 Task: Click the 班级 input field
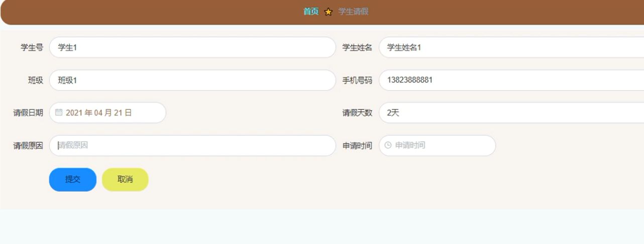click(x=192, y=80)
